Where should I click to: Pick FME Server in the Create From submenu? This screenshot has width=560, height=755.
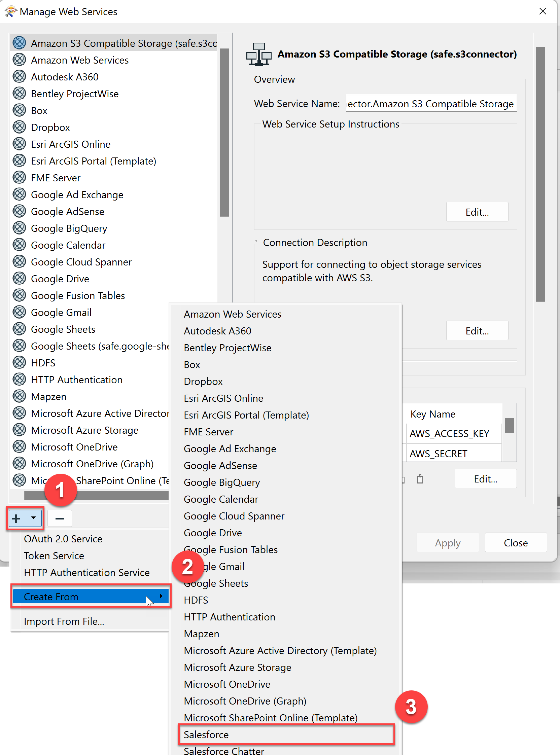pos(208,432)
